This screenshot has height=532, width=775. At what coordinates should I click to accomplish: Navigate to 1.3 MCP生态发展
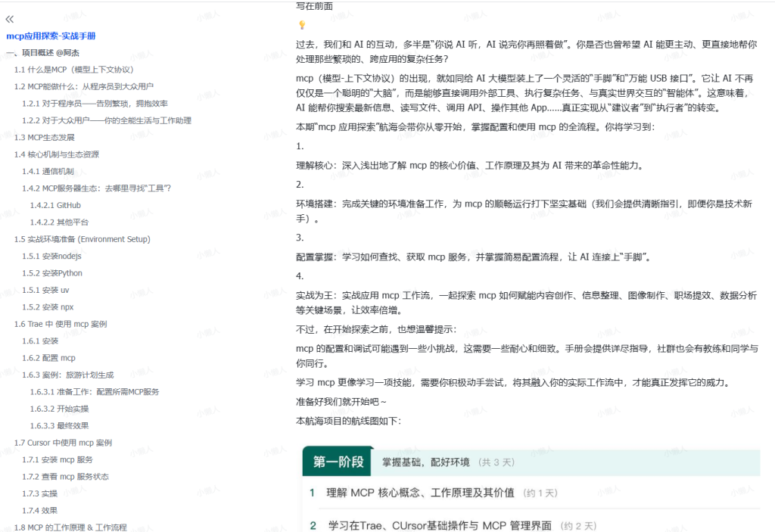44,137
